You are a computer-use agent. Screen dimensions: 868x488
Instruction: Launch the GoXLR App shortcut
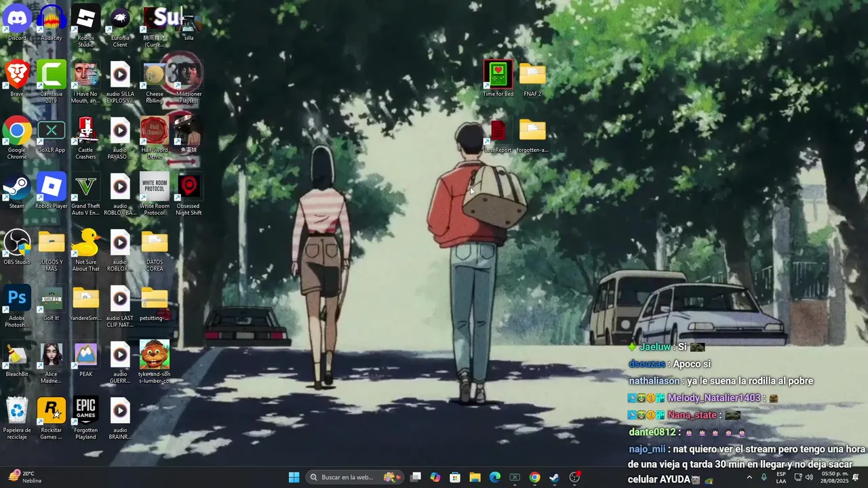[52, 136]
